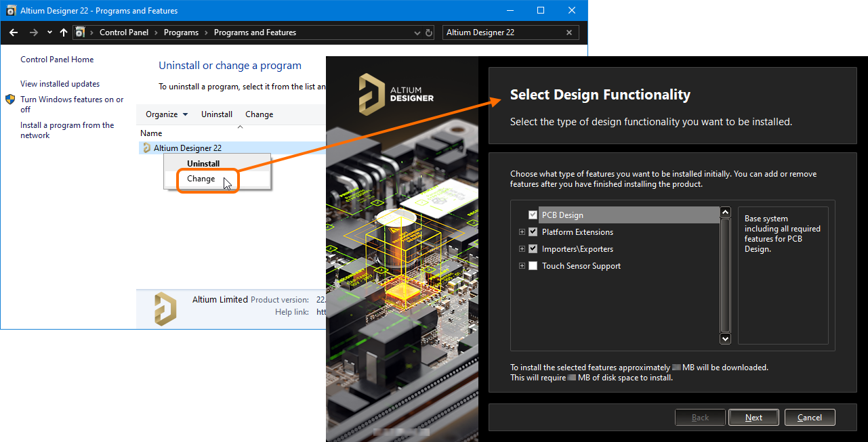This screenshot has width=868, height=442.
Task: Click the up arrow navigation icon
Action: coord(64,32)
